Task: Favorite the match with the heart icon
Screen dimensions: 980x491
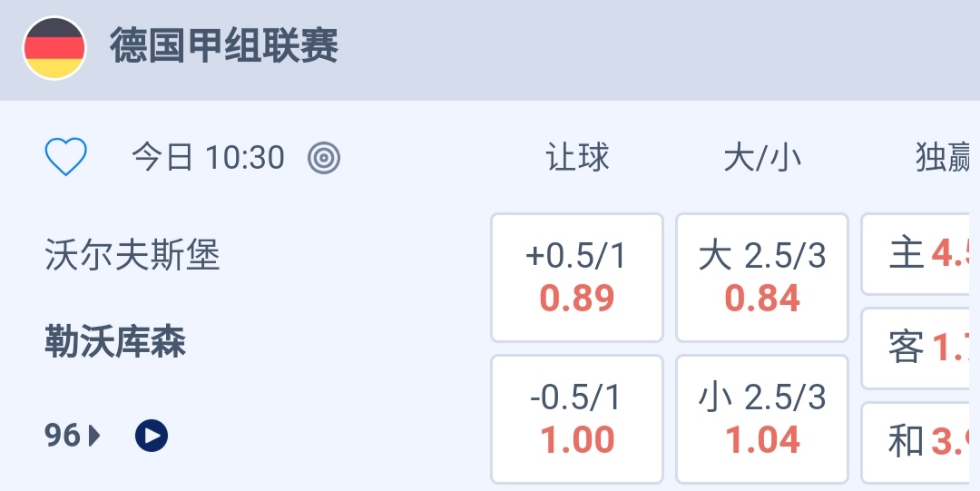Action: point(66,157)
